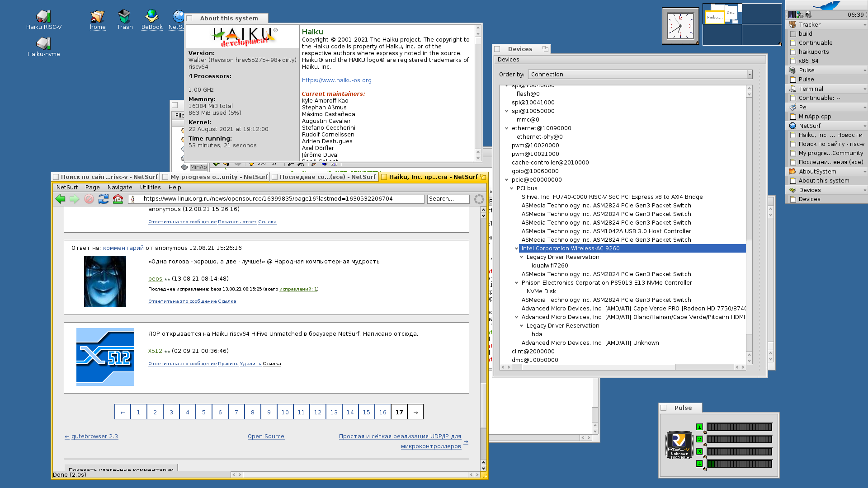Toggle CPU 2 button in Pulse

coord(699,439)
